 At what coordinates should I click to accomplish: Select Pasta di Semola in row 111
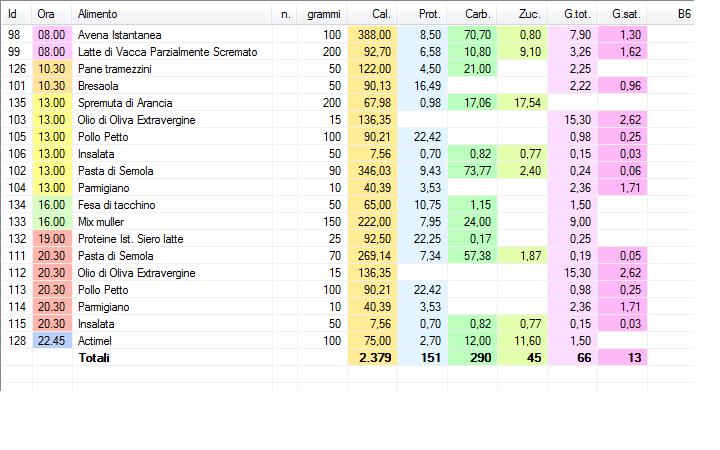tap(115, 256)
